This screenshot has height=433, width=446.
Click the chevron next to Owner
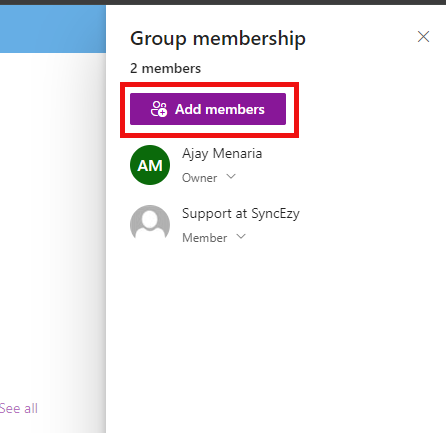[x=231, y=176]
